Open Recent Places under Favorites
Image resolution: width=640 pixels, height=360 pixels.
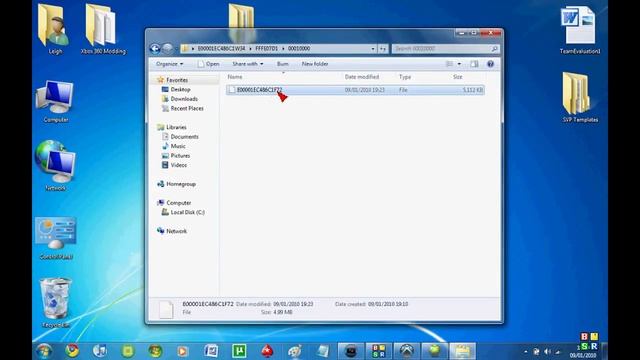187,109
